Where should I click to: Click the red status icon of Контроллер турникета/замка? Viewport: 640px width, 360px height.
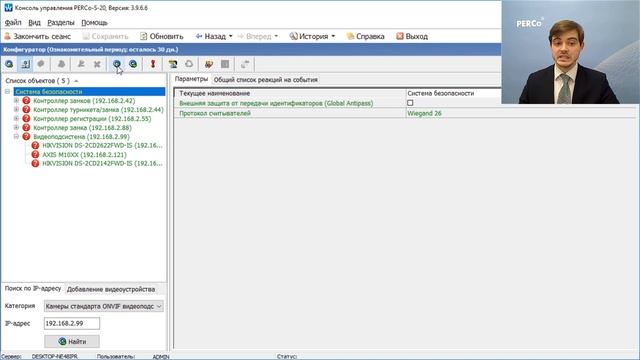point(27,109)
